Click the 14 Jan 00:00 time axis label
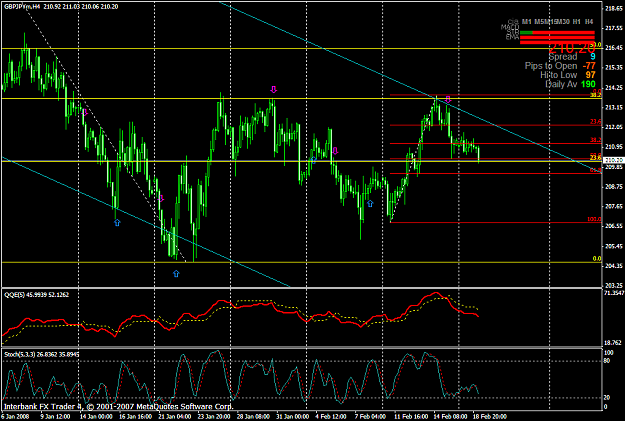 [x=96, y=417]
